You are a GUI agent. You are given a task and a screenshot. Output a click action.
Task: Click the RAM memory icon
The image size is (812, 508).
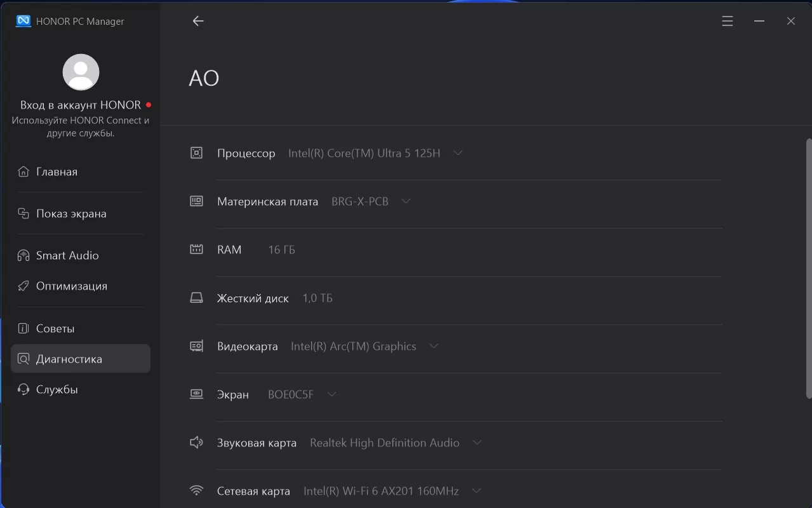[x=197, y=250]
